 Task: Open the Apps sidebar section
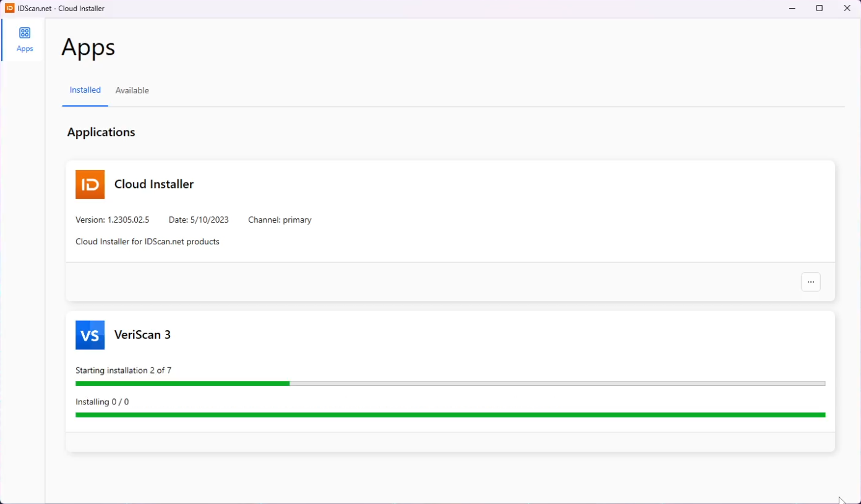coord(23,40)
